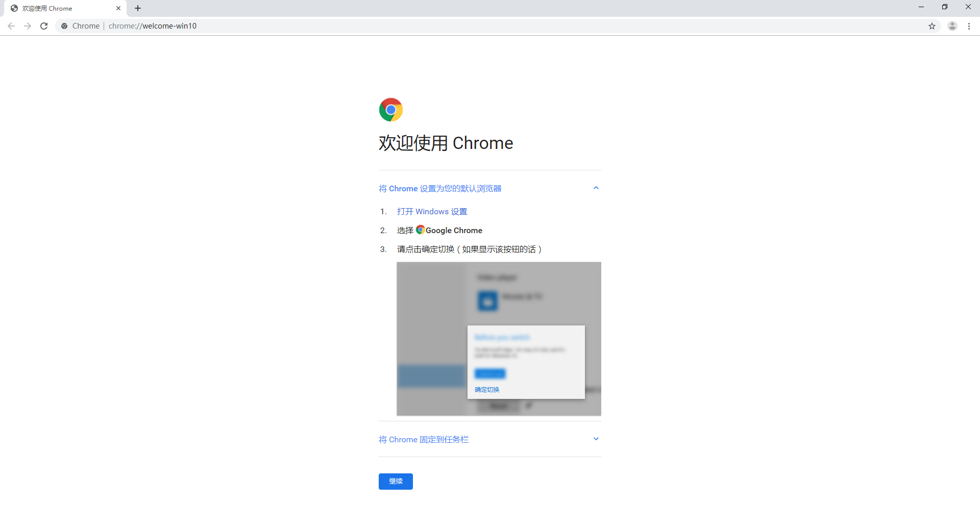Screen dimensions: 980x530
Task: Open the profile avatar menu
Action: pos(952,26)
